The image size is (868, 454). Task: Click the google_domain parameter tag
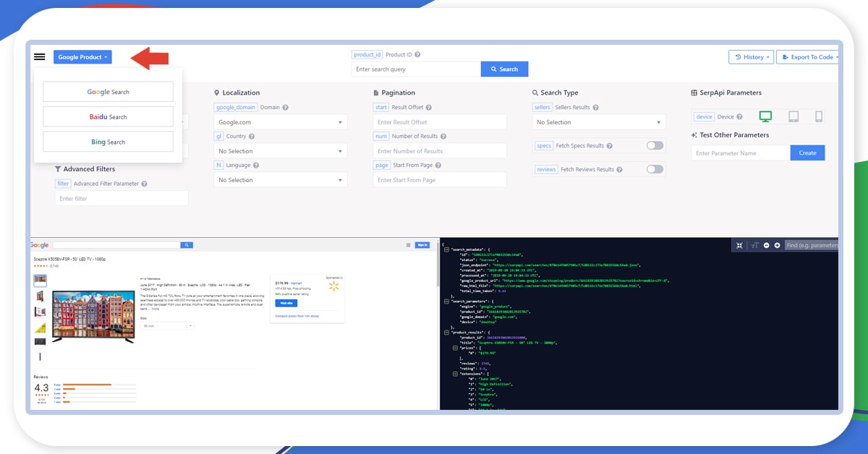(x=236, y=108)
